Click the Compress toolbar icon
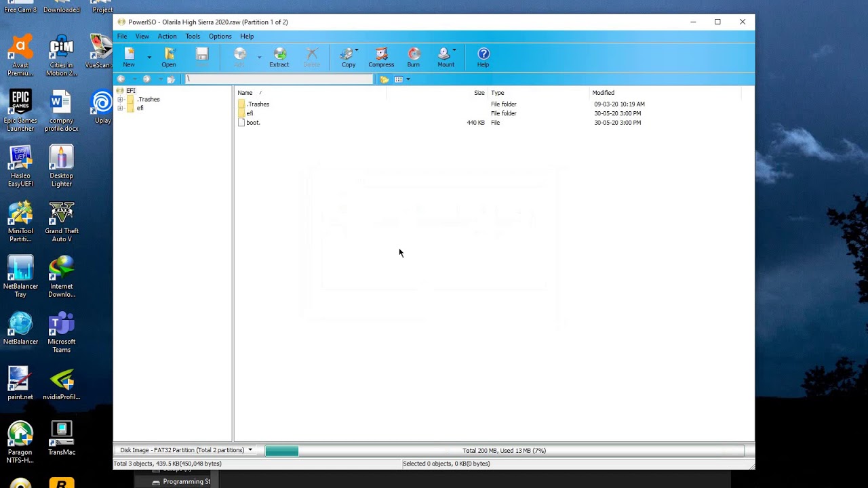The image size is (868, 488). 381,57
